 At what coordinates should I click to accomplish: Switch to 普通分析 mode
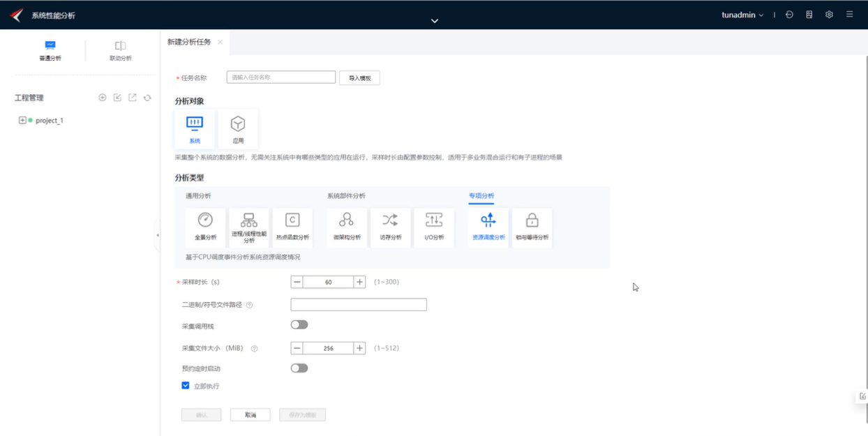click(50, 51)
